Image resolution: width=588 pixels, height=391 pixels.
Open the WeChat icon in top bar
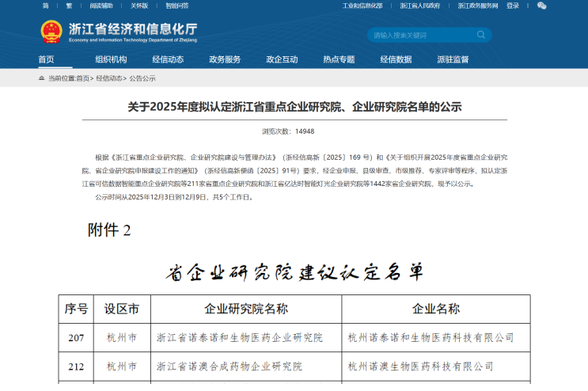tap(541, 6)
